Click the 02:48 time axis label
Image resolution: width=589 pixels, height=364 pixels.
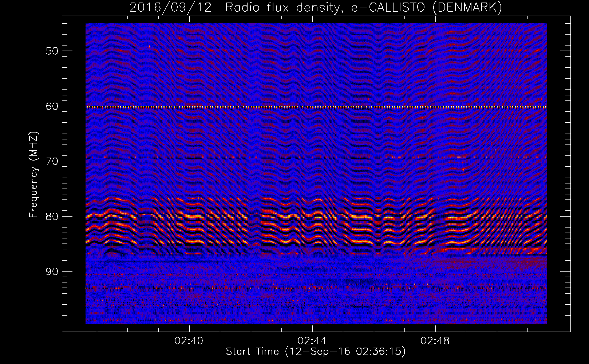[x=435, y=341]
